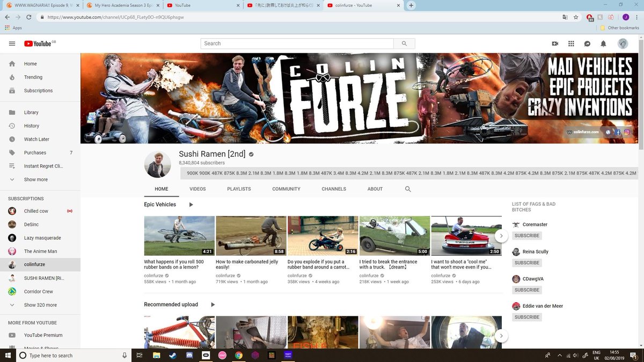Subscribe to Reina Scully
Image resolution: width=644 pixels, height=362 pixels.
tap(527, 263)
